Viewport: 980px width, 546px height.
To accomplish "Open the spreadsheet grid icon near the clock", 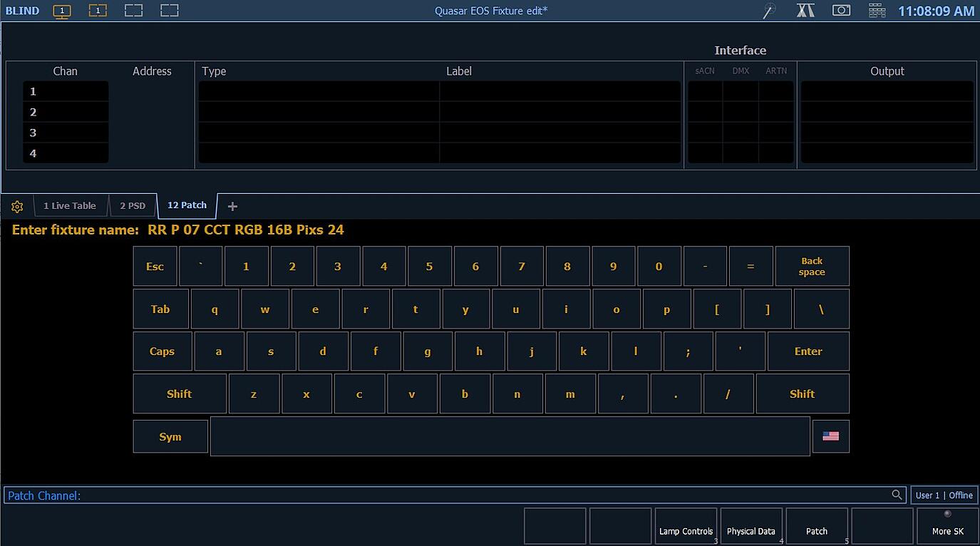I will (x=876, y=11).
